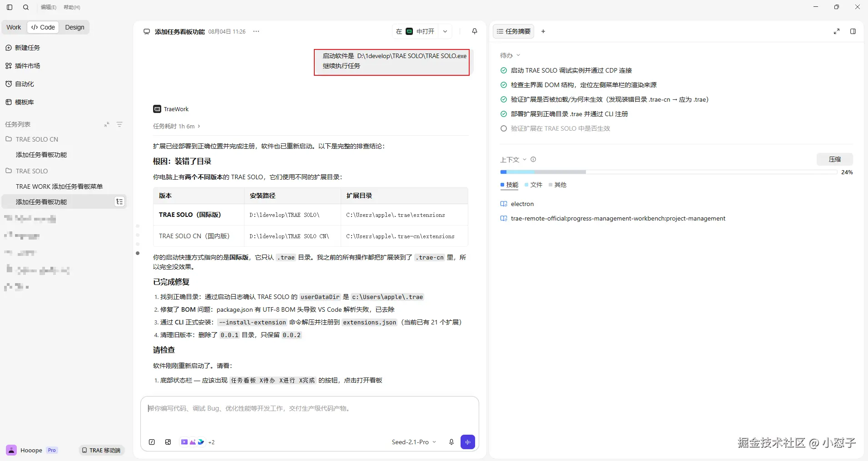Expand the right panel to full view
Screen dimensions: 868x461
837,31
